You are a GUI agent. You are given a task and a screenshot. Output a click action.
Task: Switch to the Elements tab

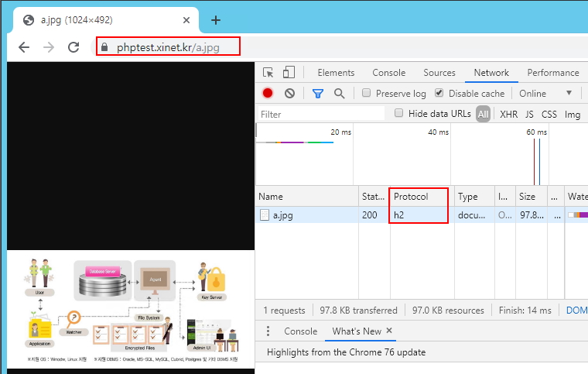coord(336,73)
